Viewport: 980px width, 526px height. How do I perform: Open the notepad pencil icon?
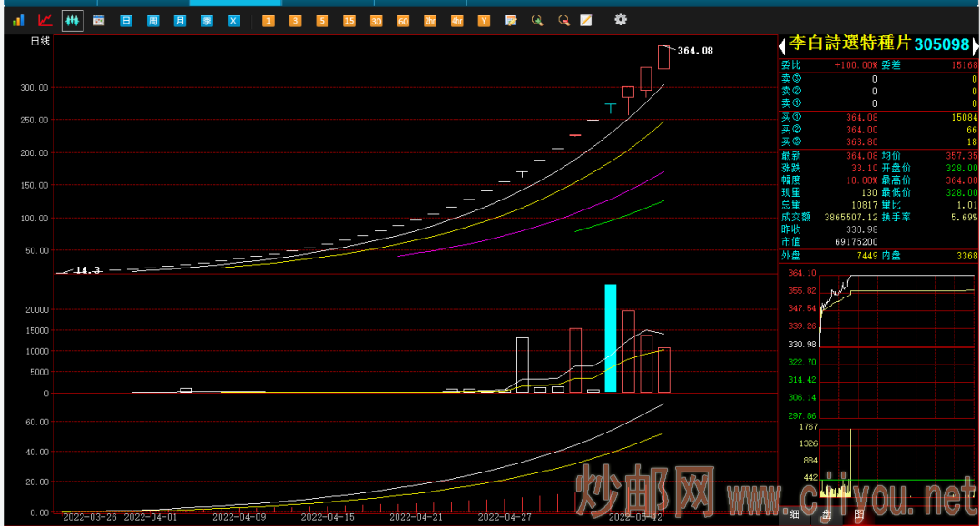click(586, 20)
